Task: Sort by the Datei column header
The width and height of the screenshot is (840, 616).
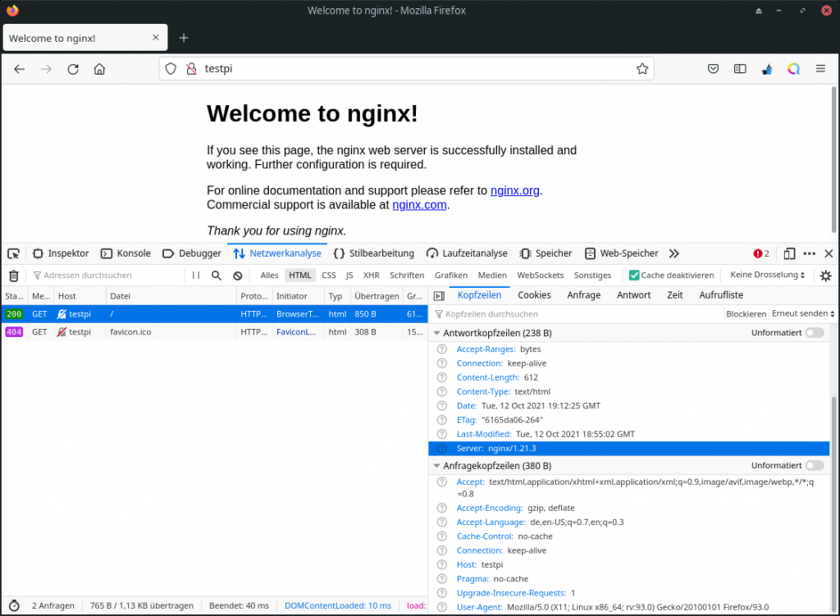Action: click(x=171, y=296)
